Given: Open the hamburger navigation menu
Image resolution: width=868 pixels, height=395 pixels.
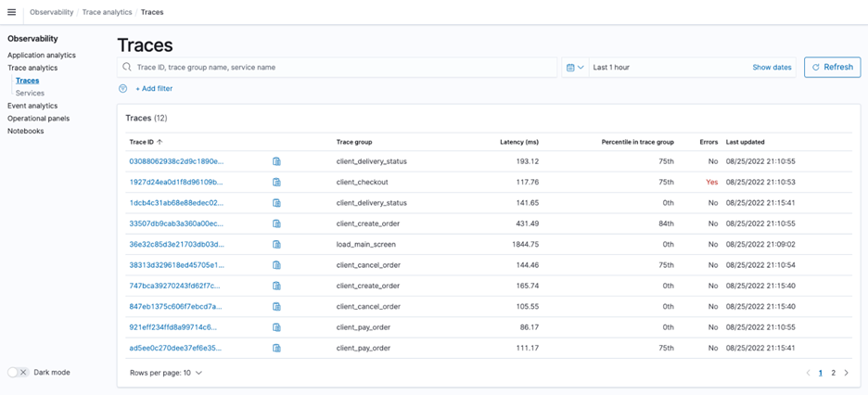Looking at the screenshot, I should 12,12.
